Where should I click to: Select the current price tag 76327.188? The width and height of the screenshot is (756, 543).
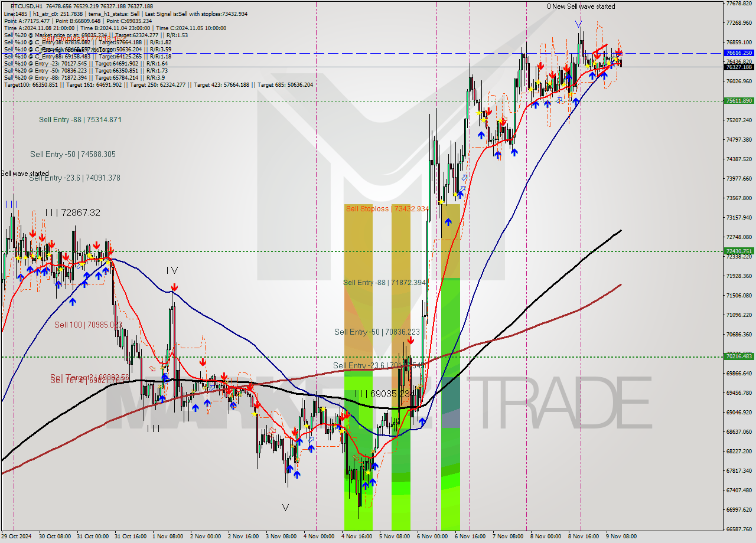739,67
